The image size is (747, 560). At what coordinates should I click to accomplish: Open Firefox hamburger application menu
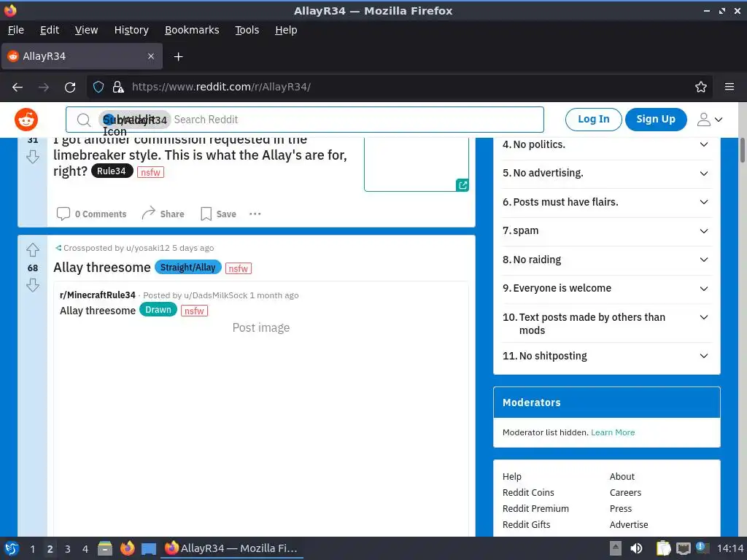pos(729,87)
